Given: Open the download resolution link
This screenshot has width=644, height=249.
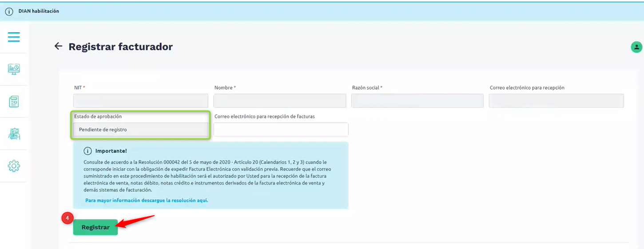Looking at the screenshot, I should [x=147, y=201].
